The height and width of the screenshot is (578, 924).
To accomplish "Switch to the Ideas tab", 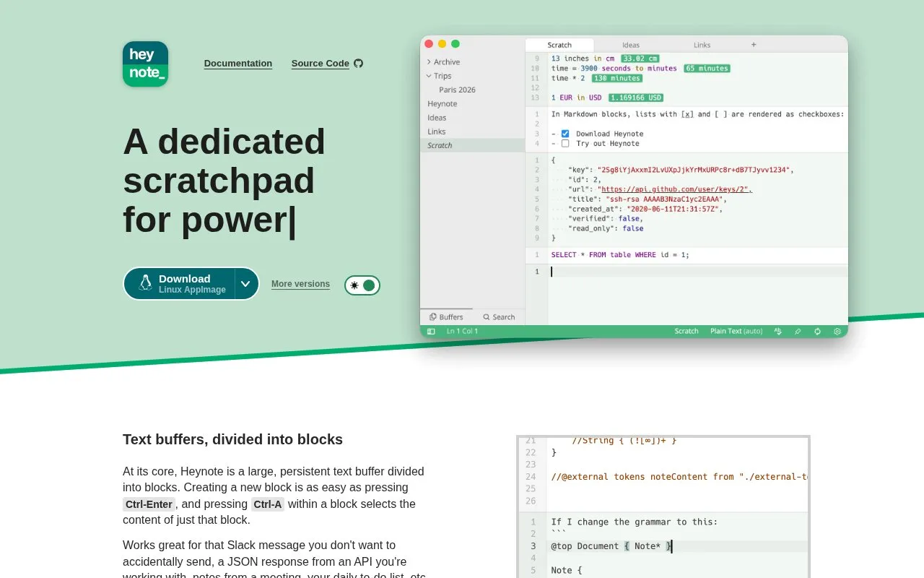I will [631, 45].
